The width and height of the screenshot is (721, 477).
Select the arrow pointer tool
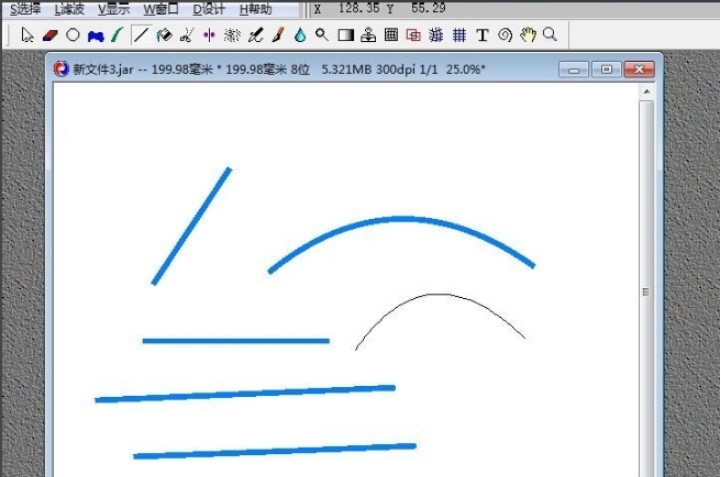(x=28, y=35)
